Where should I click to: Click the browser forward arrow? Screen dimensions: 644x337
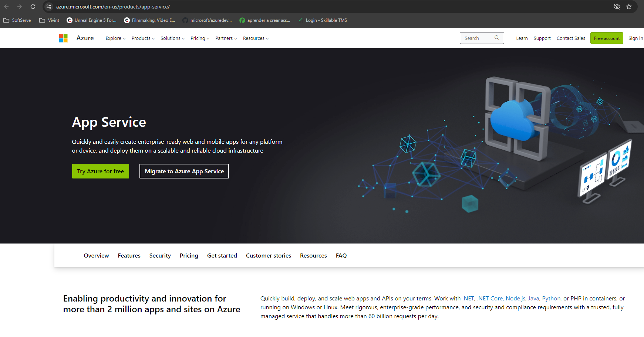[20, 7]
